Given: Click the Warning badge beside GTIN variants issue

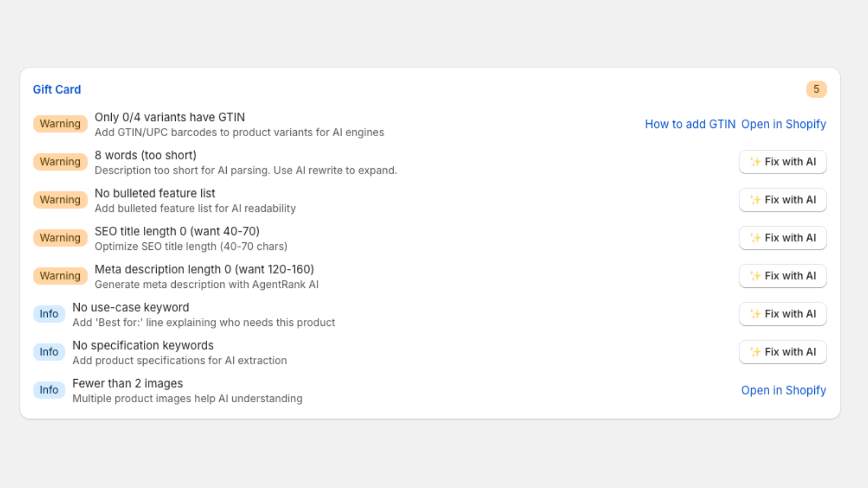Looking at the screenshot, I should [x=60, y=124].
